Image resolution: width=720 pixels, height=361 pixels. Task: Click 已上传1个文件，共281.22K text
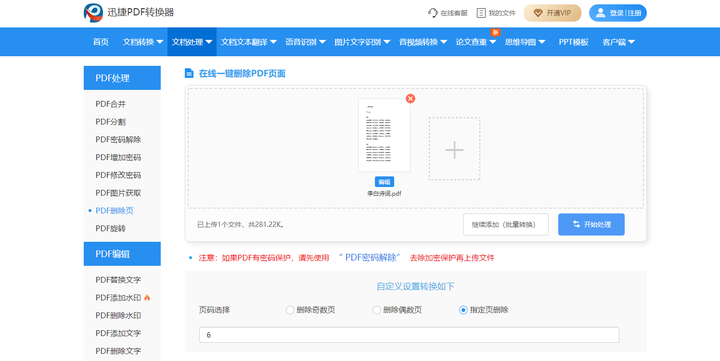point(241,225)
